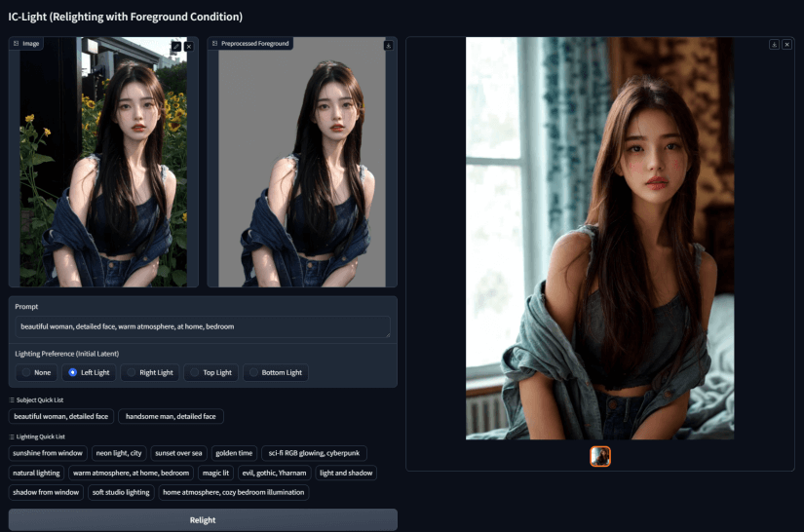
Task: Choose Top Light lighting preference
Action: pos(211,372)
